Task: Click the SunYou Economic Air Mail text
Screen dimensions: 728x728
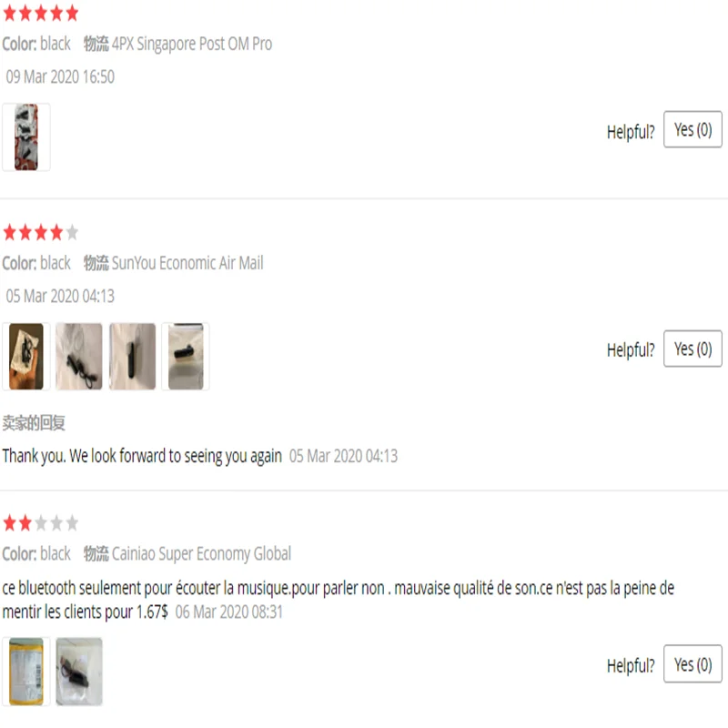Action: pyautogui.click(x=187, y=263)
